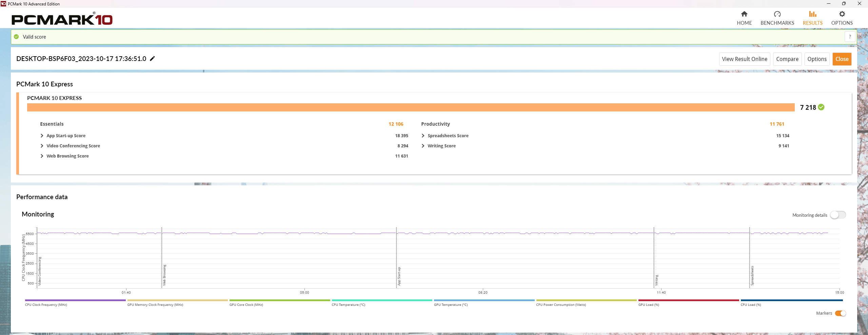868x335 pixels.
Task: Select the Results bar chart icon
Action: [x=812, y=14]
